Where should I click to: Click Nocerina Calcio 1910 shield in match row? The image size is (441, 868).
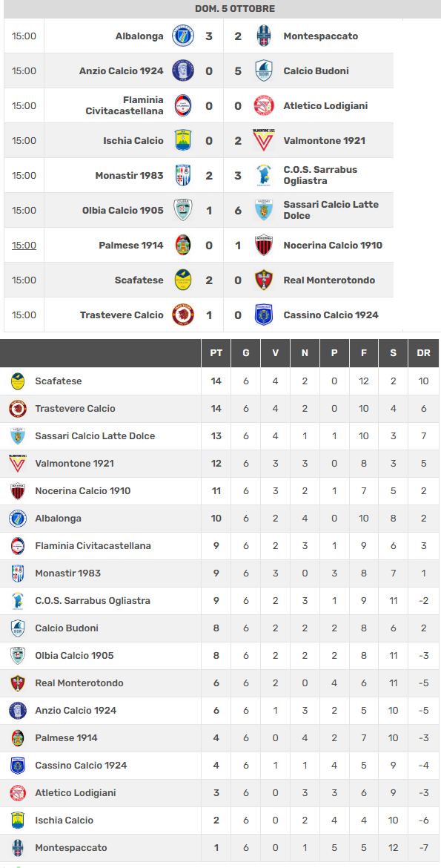point(264,246)
